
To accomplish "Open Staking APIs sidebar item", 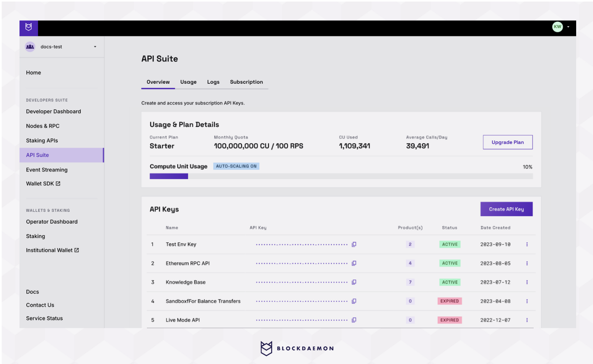I will pos(42,141).
